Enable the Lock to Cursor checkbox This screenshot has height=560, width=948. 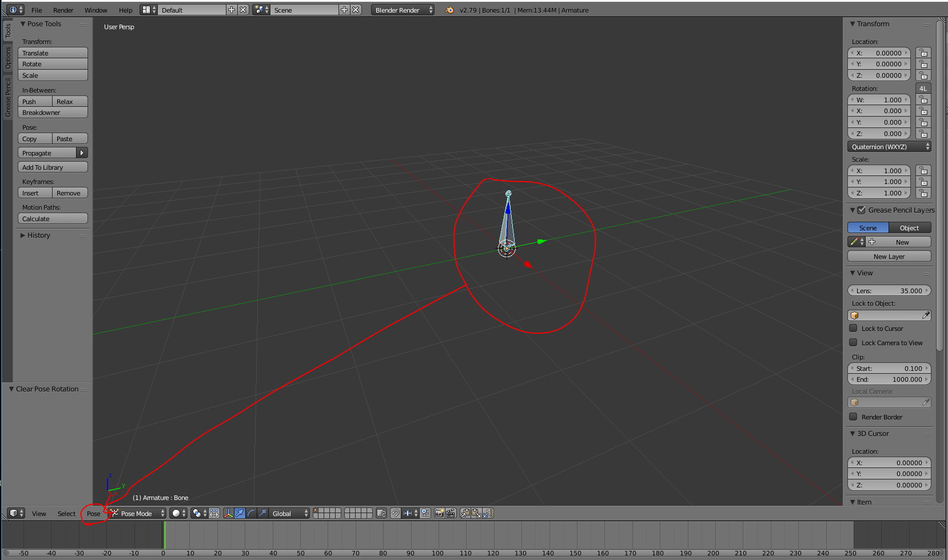[x=854, y=328]
